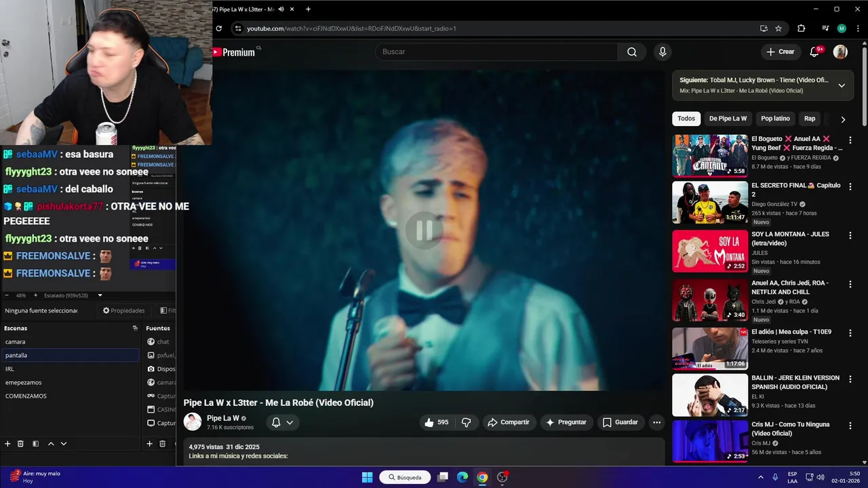Open taskbar volume control
The width and height of the screenshot is (868, 488).
(821, 477)
